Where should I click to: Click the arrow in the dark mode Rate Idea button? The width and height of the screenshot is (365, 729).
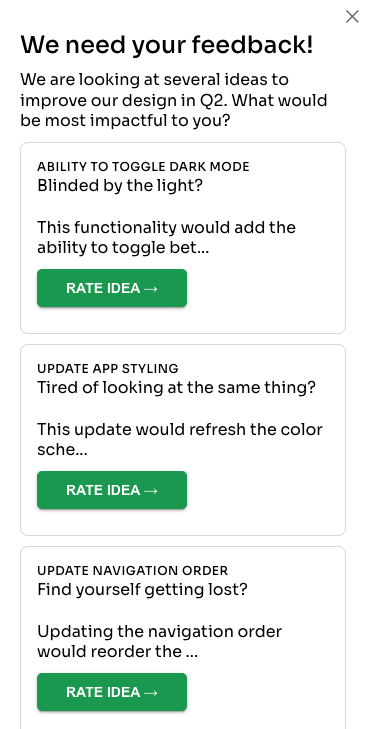click(x=151, y=288)
